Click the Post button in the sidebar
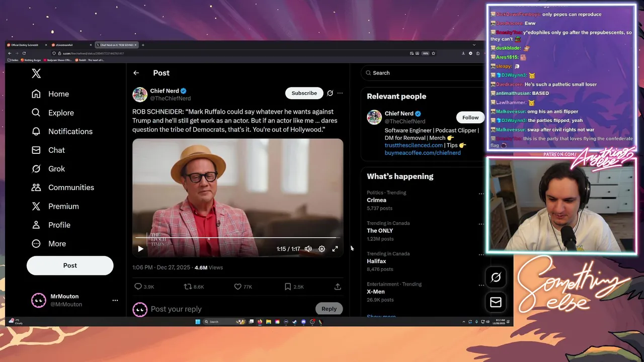This screenshot has height=362, width=644. tap(70, 265)
